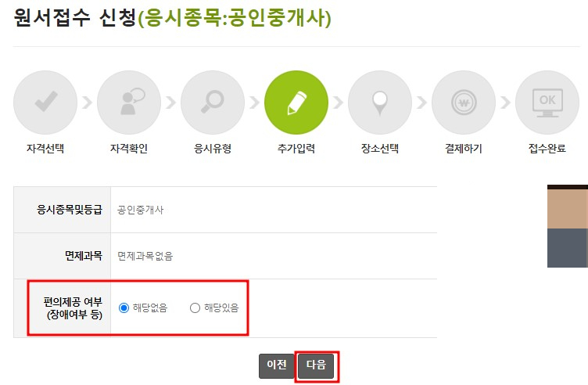Click the 공인중개사 value field
The height and width of the screenshot is (385, 588).
tap(274, 210)
